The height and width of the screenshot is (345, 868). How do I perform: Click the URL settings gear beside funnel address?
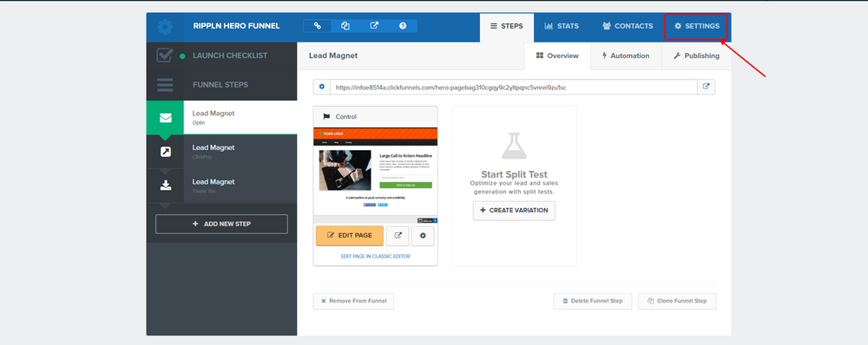point(322,87)
